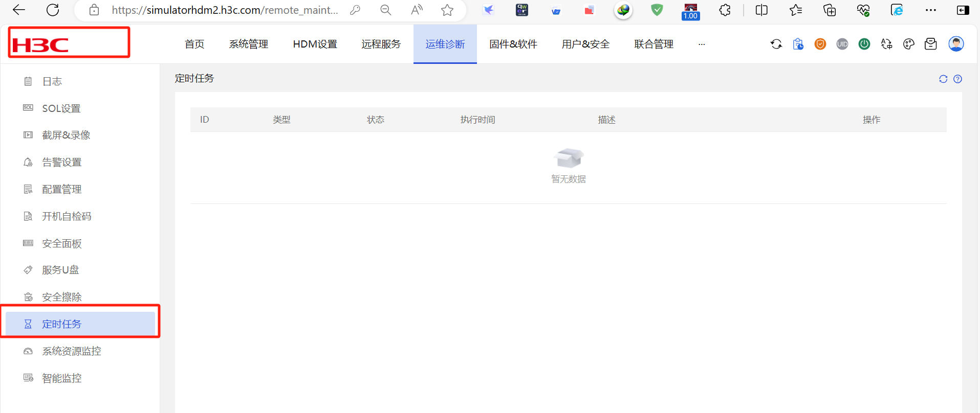980x413 pixels.
Task: Open the HDM设置 menu
Action: point(315,44)
